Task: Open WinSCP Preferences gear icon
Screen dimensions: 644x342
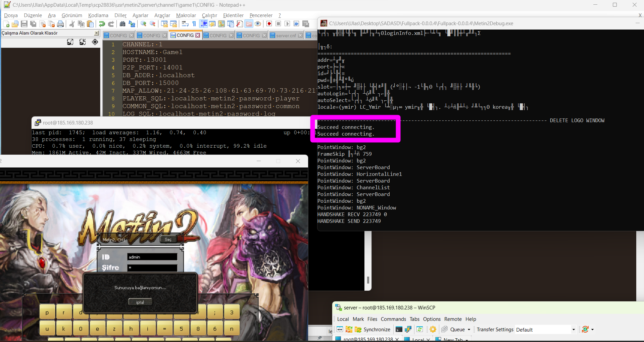Action: click(433, 329)
